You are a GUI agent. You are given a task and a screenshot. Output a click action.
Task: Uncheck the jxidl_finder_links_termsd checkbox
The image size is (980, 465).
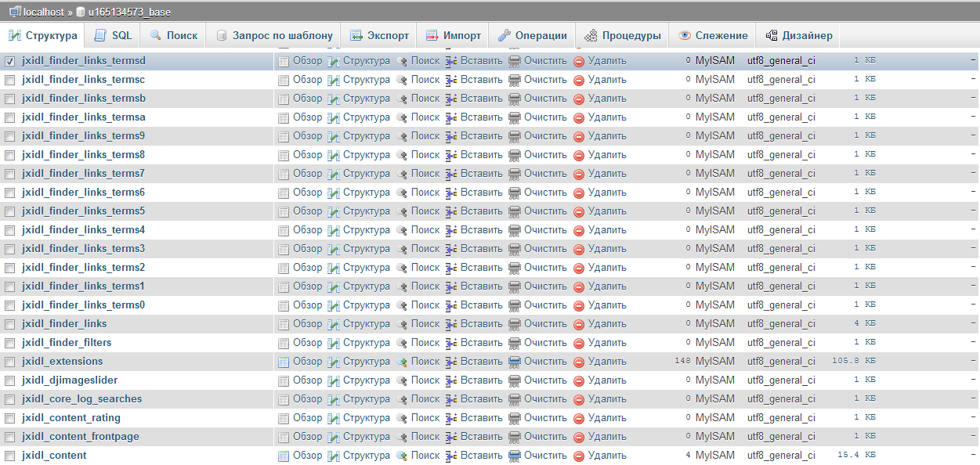click(10, 61)
